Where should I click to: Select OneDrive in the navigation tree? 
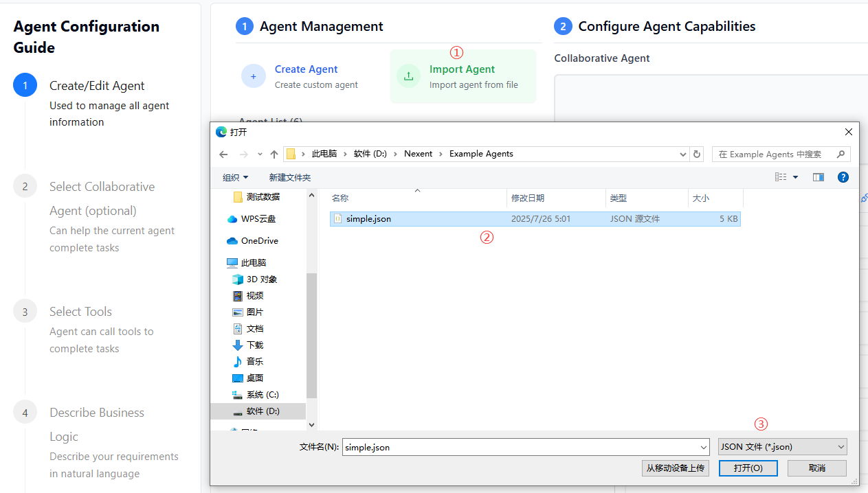(259, 241)
